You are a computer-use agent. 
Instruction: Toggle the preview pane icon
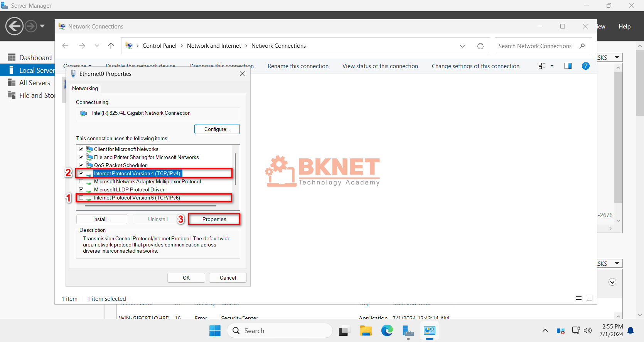pos(568,66)
